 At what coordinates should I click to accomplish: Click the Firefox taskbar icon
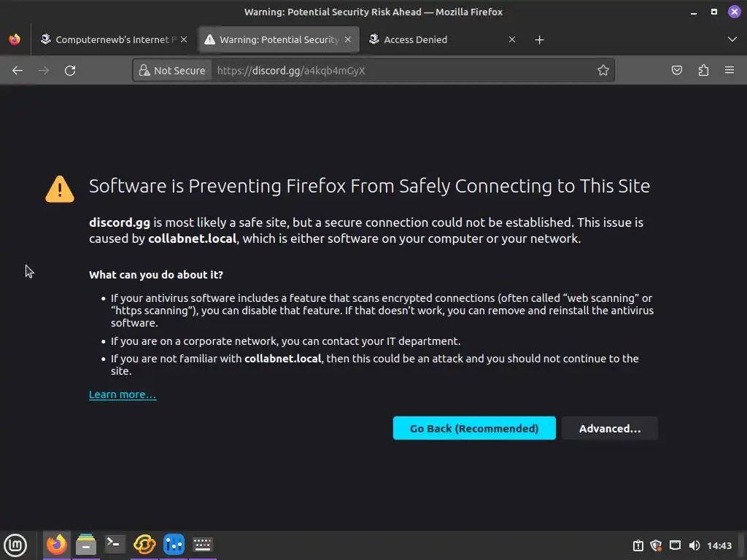click(57, 545)
